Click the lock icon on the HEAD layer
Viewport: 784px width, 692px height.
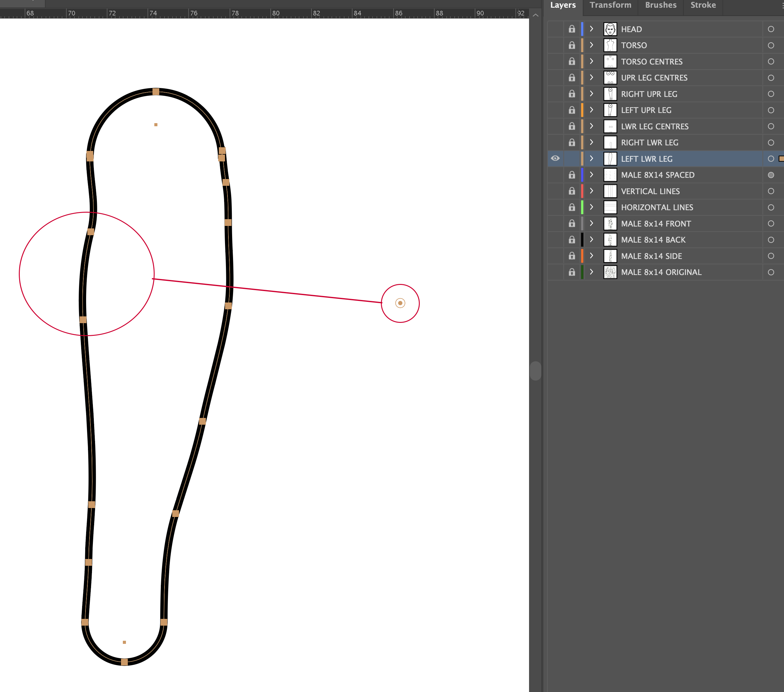click(x=572, y=29)
